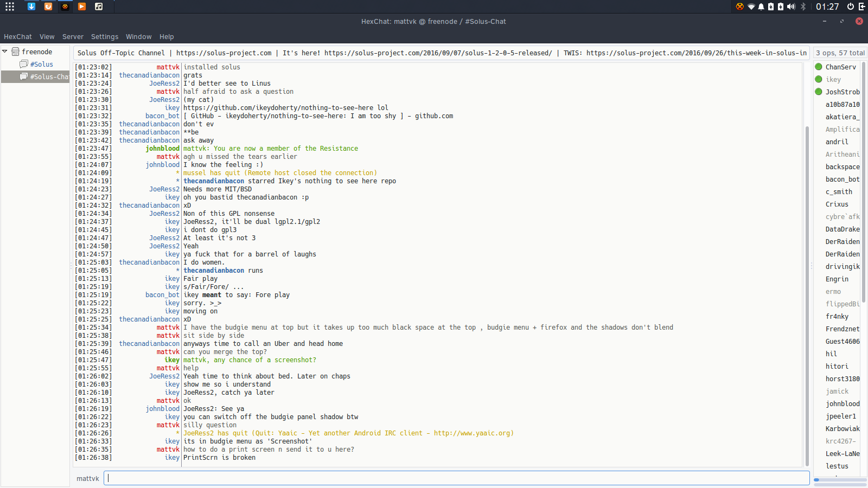Click the chat area vertical scrollbar

[x=807, y=296]
